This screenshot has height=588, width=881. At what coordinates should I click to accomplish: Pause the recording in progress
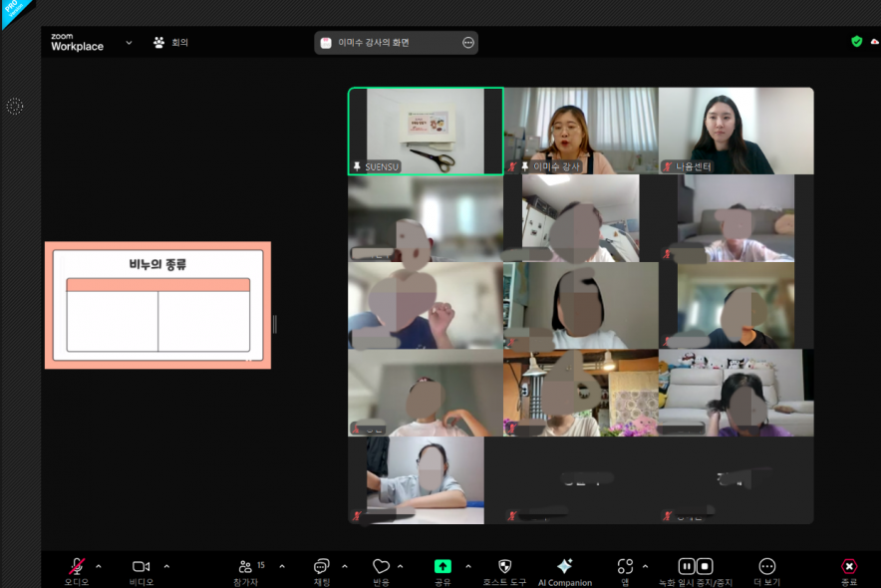[x=687, y=566]
